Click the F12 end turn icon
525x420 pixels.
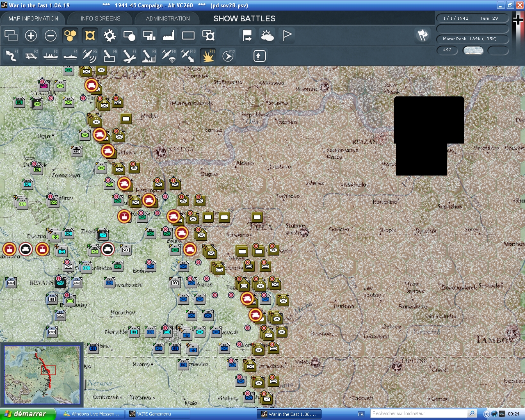click(228, 56)
